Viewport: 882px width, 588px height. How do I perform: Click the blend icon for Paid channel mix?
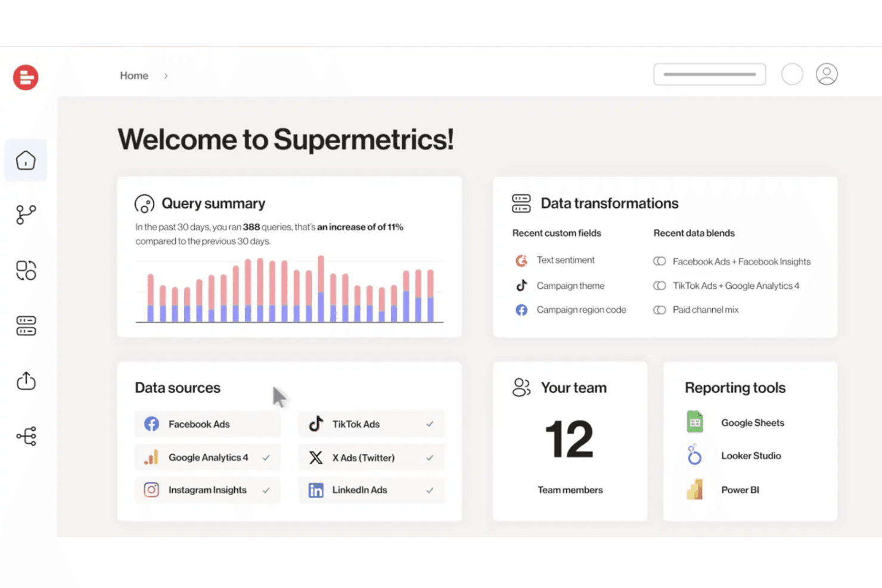(x=659, y=310)
